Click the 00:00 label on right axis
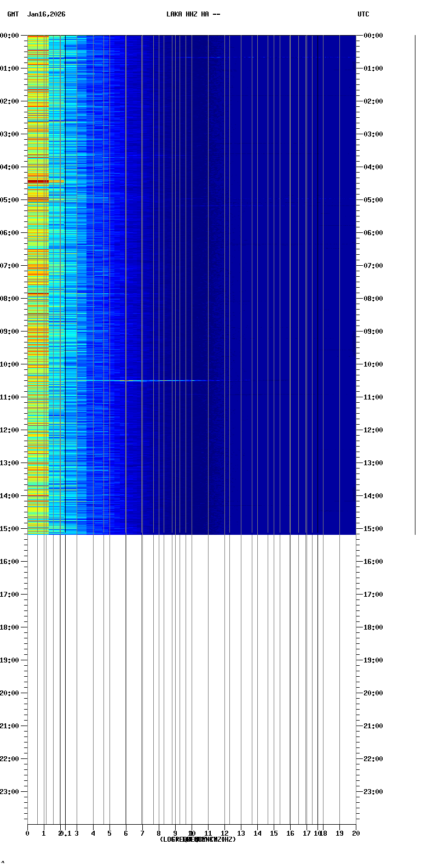 [373, 36]
